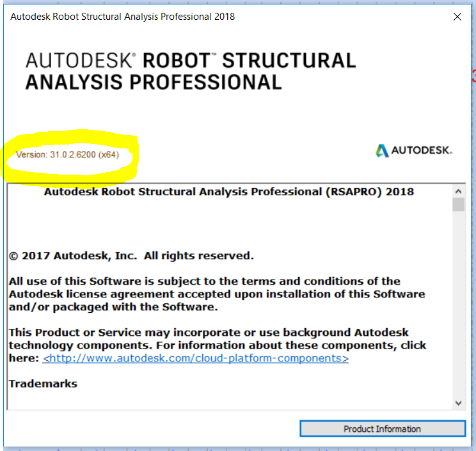
Task: Click the 'AUTODESK ROBOT STRUCTURAL' product banner
Action: point(191,72)
